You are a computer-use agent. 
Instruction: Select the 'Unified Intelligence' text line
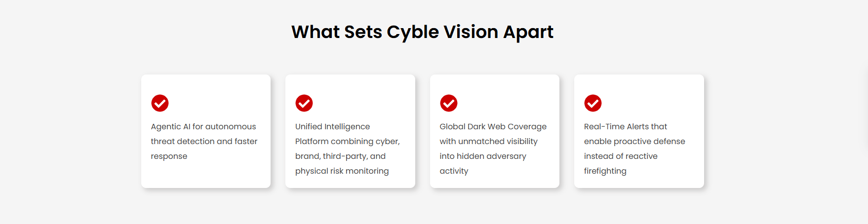(x=332, y=127)
